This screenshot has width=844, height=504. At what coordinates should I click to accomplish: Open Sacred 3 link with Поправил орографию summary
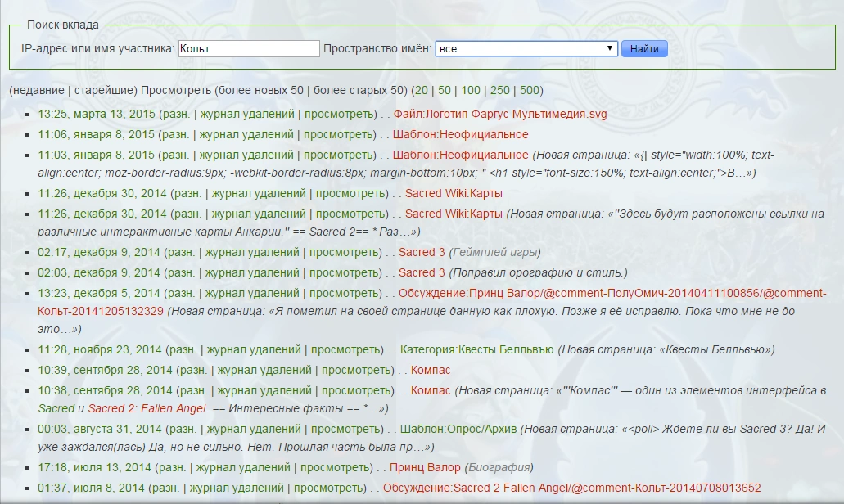click(422, 272)
